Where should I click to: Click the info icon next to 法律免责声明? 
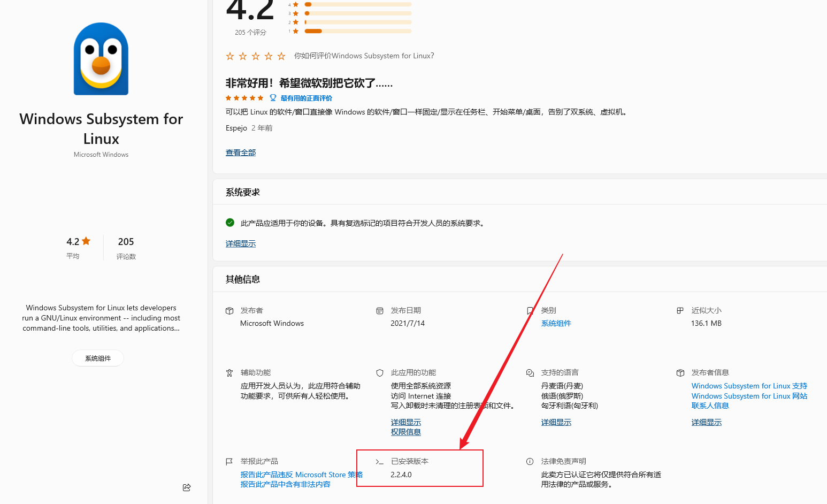point(530,462)
